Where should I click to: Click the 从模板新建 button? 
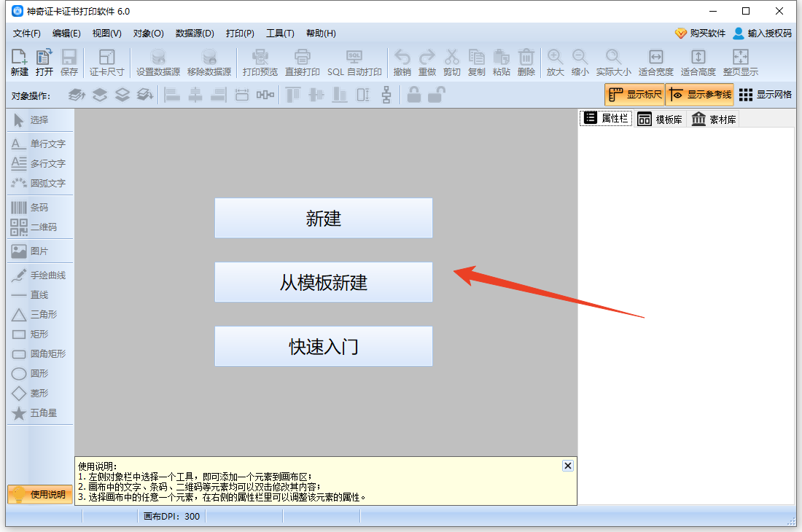point(323,282)
